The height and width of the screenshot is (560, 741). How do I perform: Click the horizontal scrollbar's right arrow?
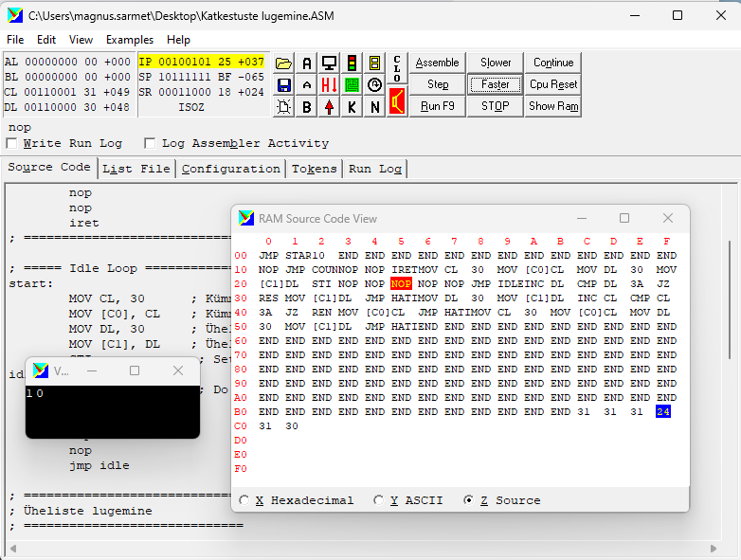tap(714, 549)
